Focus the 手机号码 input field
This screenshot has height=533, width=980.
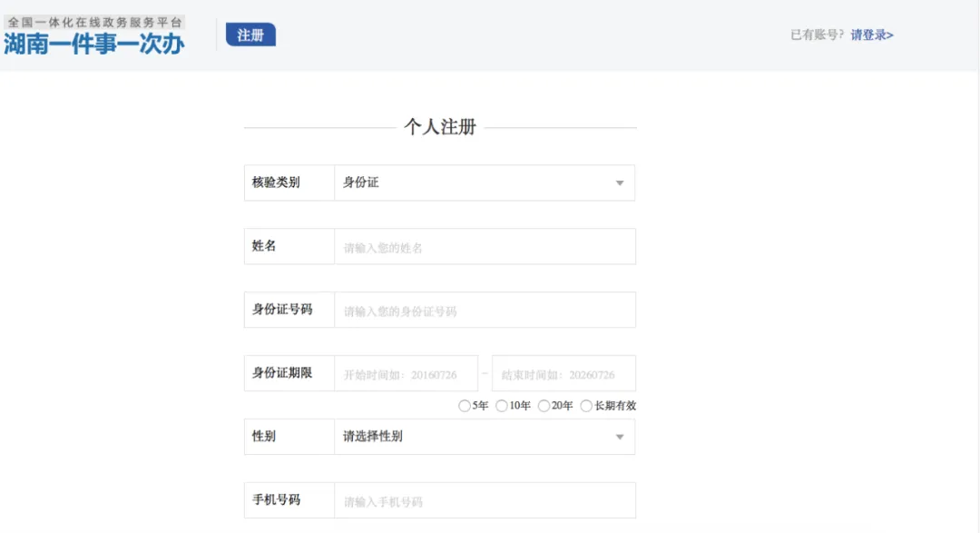click(x=485, y=500)
